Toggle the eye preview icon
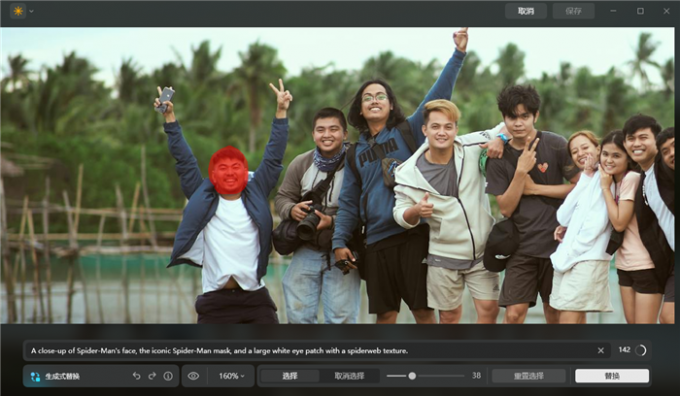 coord(193,376)
